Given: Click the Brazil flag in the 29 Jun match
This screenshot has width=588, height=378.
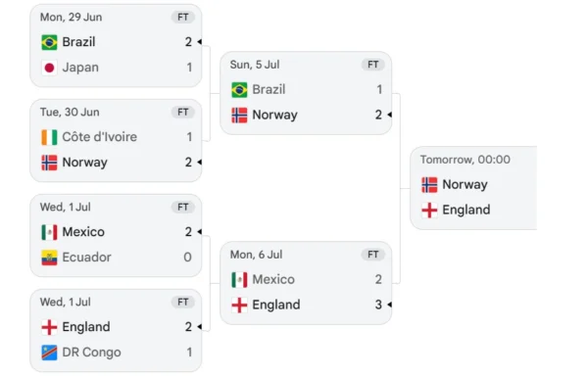Looking at the screenshot, I should pyautogui.click(x=49, y=42).
